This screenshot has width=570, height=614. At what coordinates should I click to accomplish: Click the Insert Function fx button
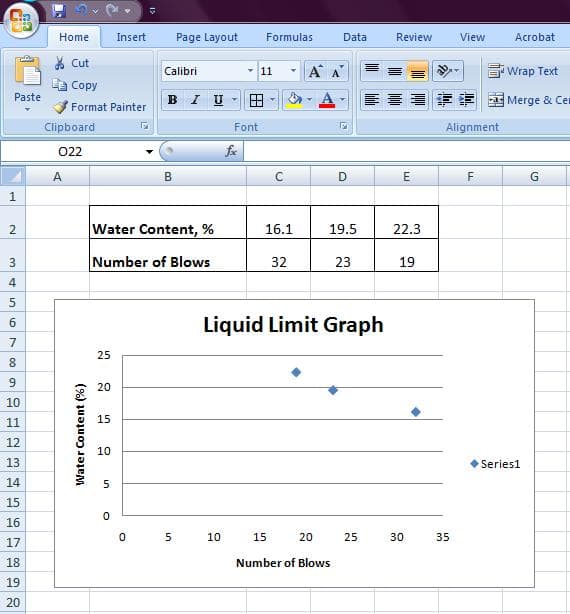231,151
